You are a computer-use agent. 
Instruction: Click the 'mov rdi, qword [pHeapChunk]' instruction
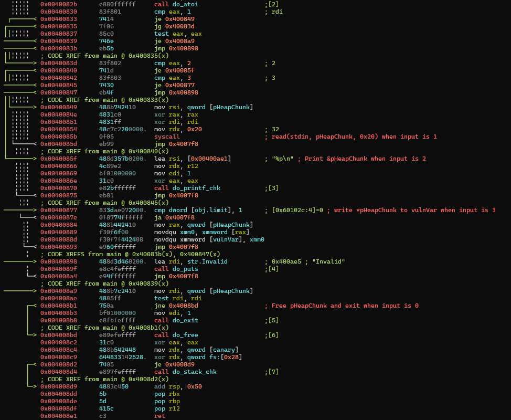pos(204,291)
